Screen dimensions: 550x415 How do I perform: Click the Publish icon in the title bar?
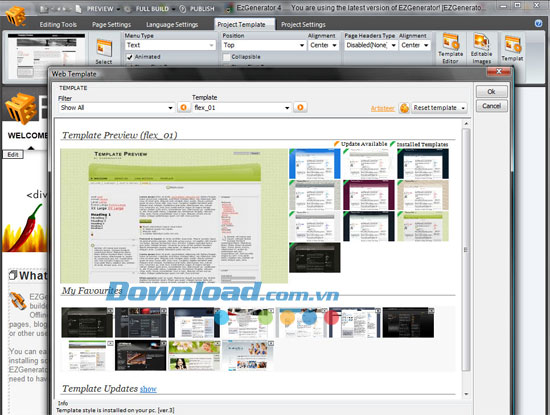[182, 9]
